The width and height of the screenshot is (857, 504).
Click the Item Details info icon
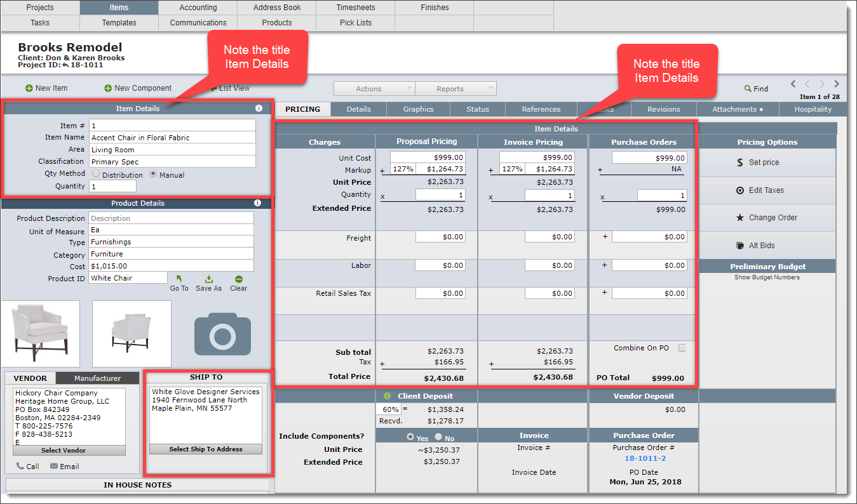[x=259, y=108]
